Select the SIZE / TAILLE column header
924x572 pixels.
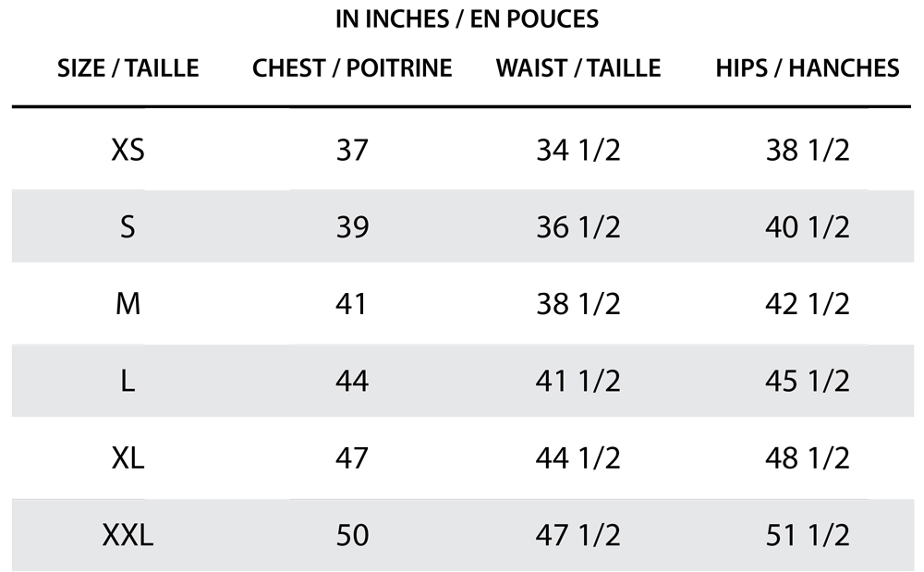click(x=128, y=67)
